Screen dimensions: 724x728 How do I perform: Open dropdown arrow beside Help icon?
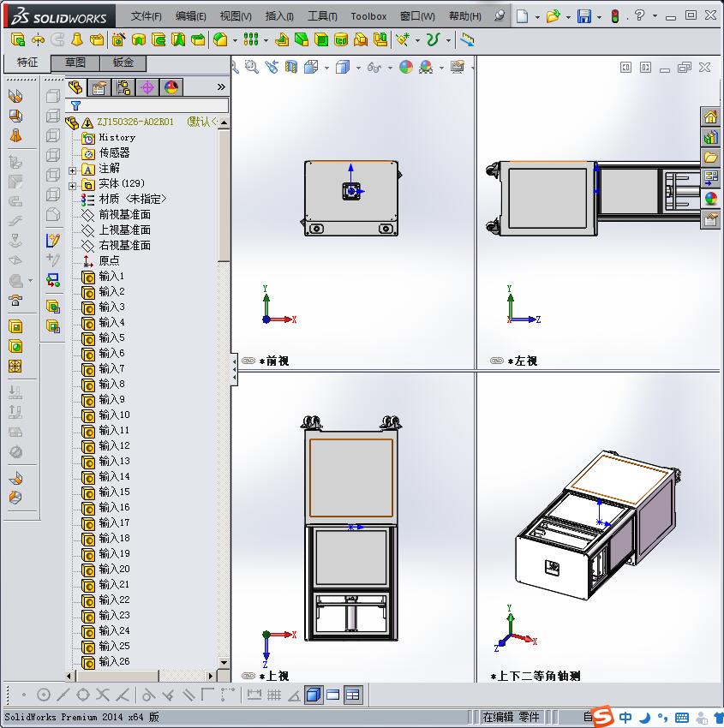click(655, 16)
